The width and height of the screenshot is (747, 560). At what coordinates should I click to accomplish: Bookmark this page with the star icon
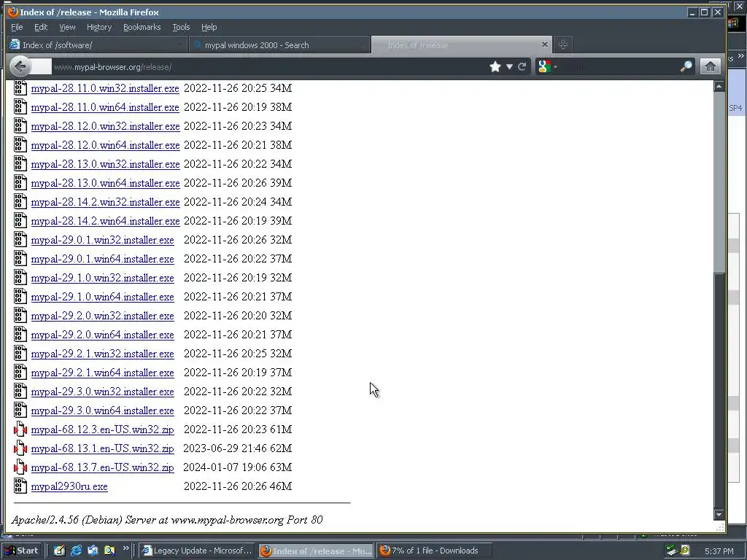(x=495, y=66)
